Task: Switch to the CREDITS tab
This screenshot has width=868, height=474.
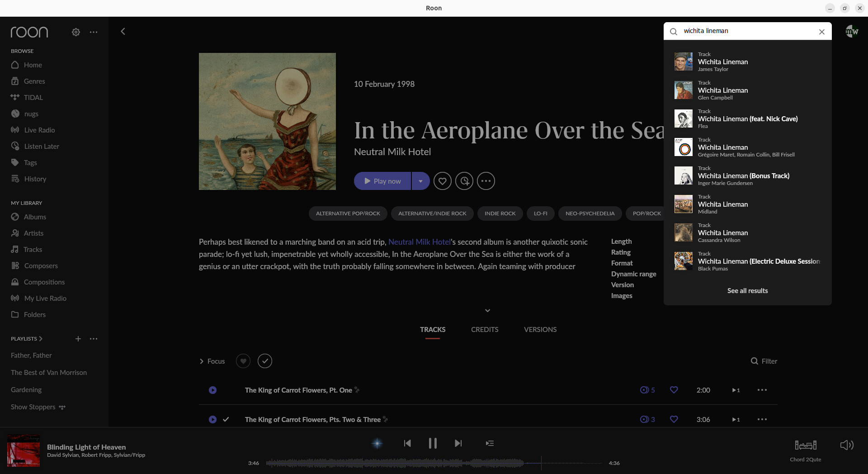Action: click(485, 329)
